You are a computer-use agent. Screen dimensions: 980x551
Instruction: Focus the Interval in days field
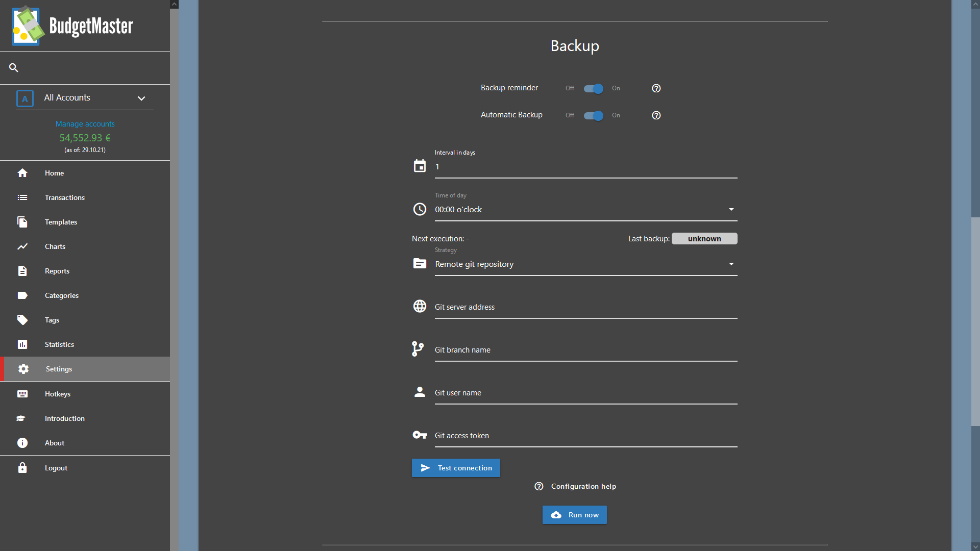(x=586, y=167)
